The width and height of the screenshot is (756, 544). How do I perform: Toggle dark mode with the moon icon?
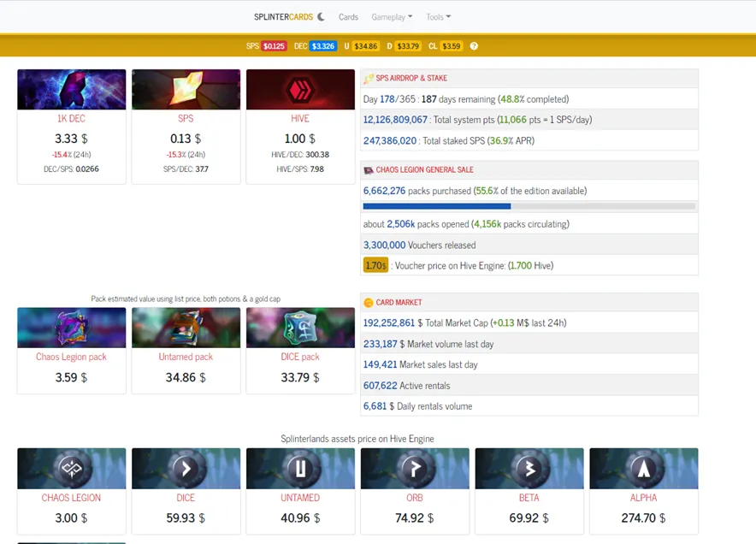pos(321,17)
